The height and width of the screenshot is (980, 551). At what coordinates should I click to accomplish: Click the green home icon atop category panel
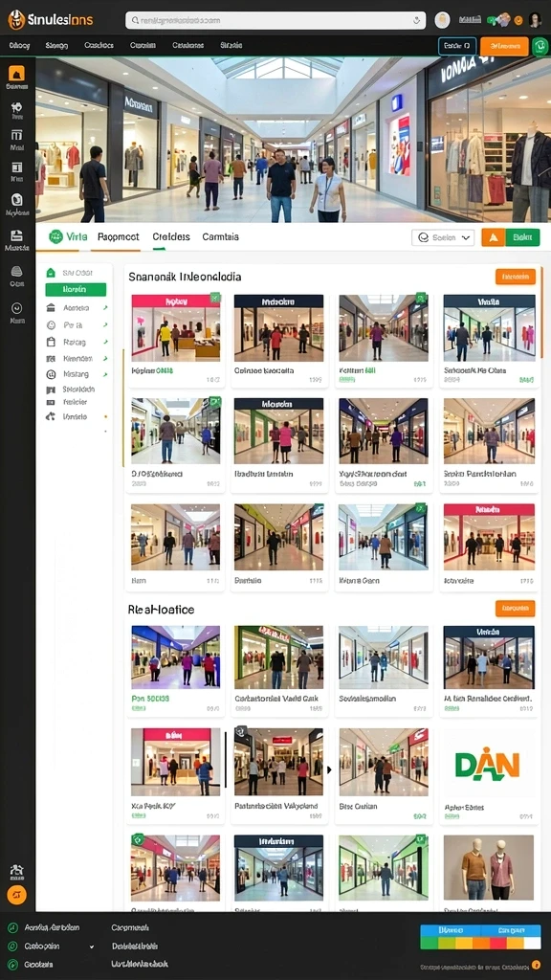tap(51, 273)
